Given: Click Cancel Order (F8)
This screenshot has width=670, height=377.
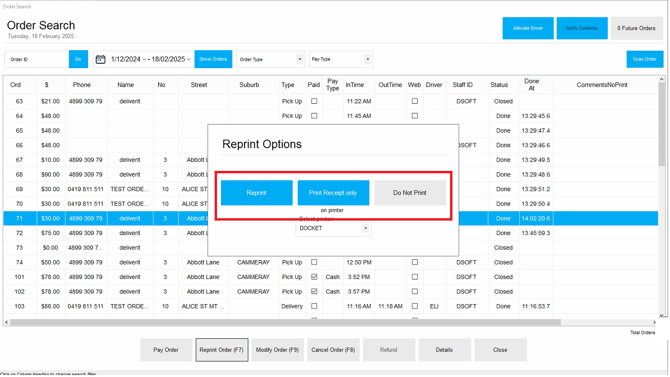Looking at the screenshot, I should tap(333, 350).
